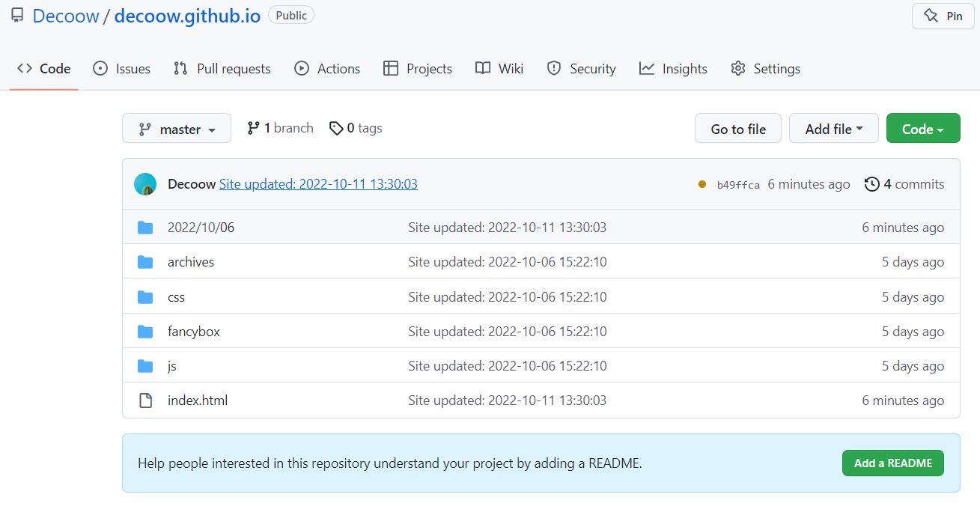Click Add a README button

[x=893, y=463]
